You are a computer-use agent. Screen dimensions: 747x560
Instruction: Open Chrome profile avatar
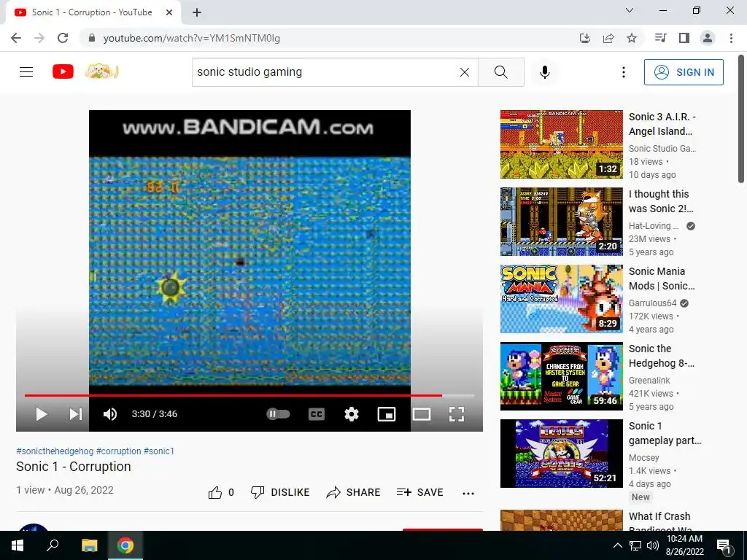[x=708, y=38]
